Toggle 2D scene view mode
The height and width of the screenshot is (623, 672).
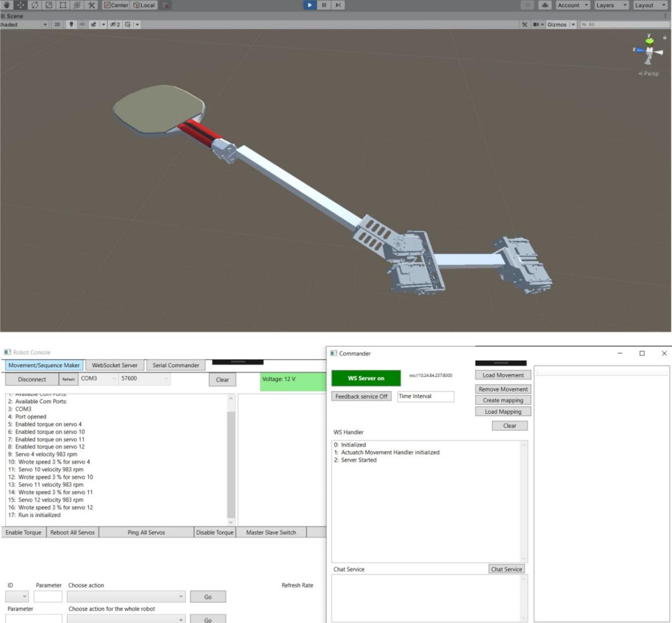(57, 24)
